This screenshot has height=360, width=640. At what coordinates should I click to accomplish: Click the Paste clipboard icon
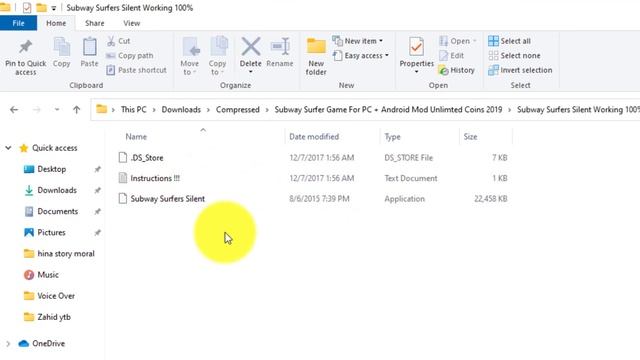89,47
